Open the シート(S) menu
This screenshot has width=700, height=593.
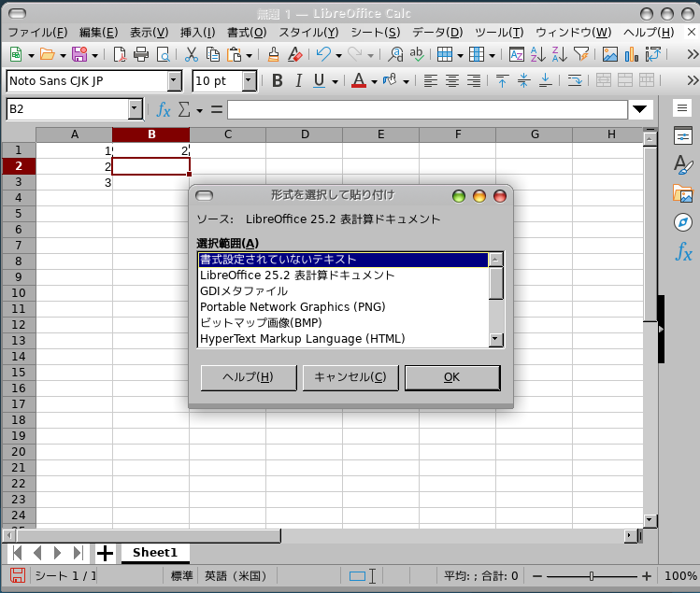[x=376, y=33]
